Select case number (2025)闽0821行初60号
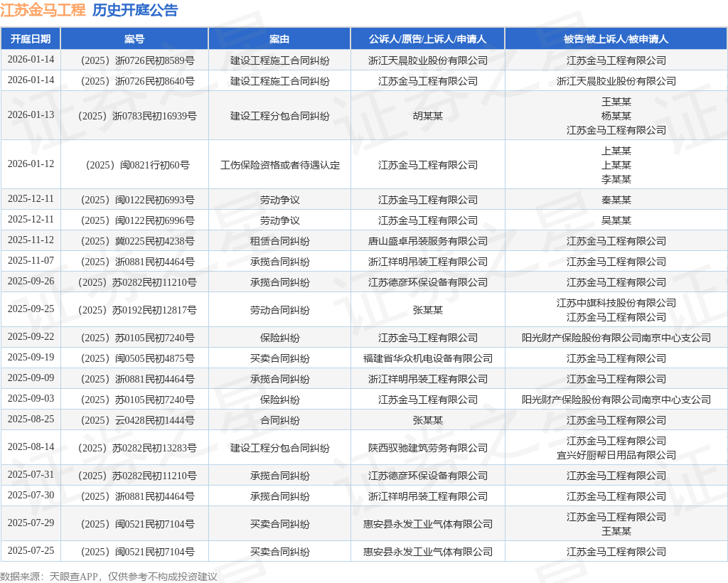This screenshot has width=728, height=583. coord(137,165)
